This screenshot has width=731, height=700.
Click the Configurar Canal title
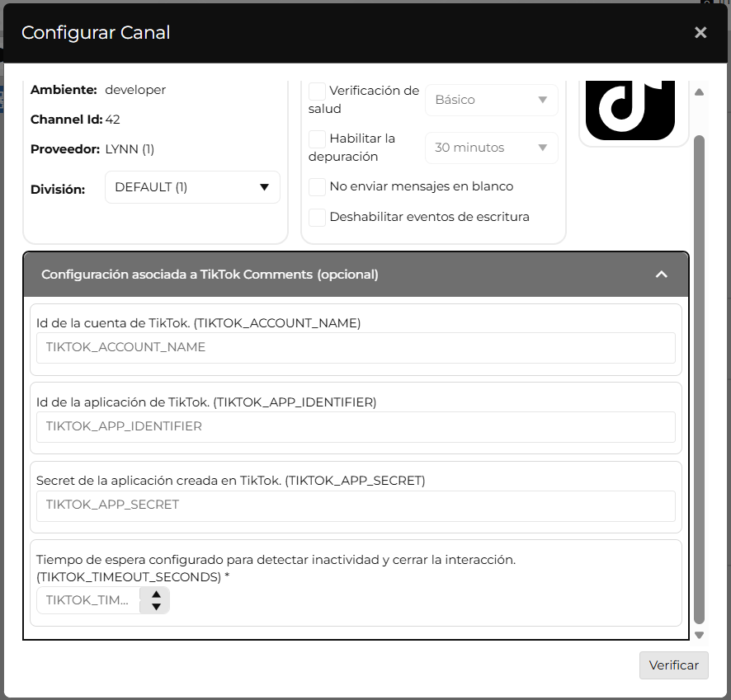pos(96,33)
